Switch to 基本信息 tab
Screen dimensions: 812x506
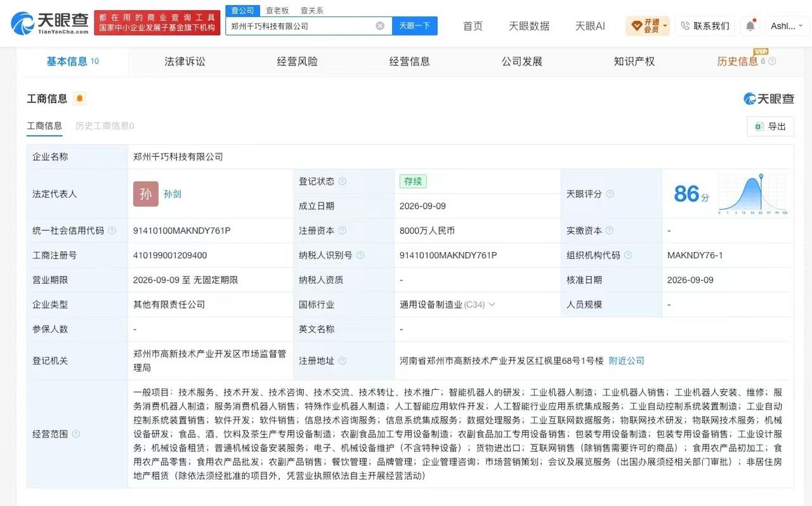pos(72,61)
